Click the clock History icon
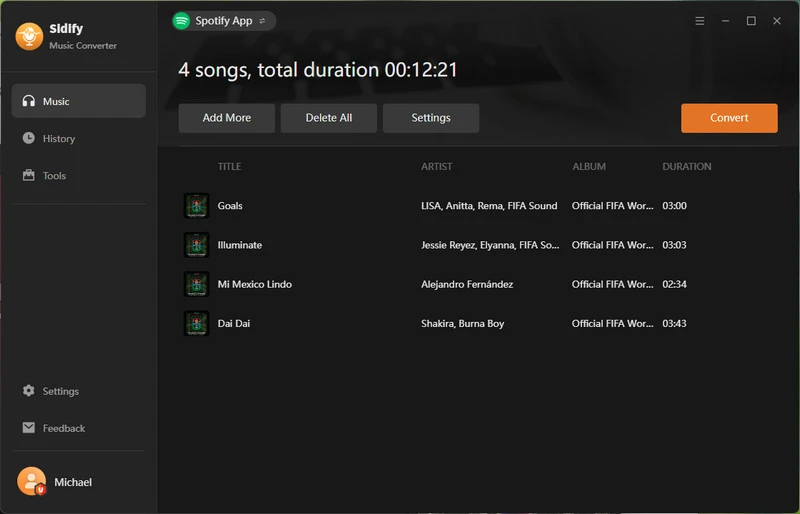The height and width of the screenshot is (514, 800). pyautogui.click(x=29, y=138)
